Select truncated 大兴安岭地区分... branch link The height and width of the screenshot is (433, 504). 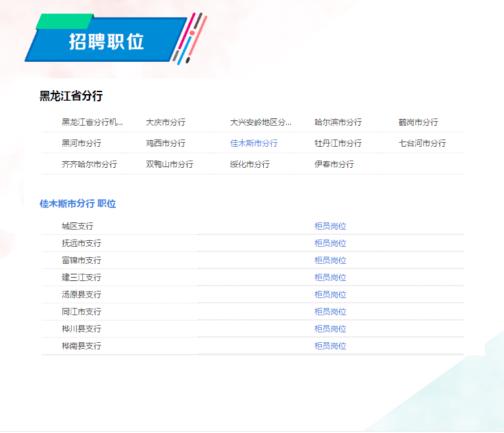[x=260, y=122]
